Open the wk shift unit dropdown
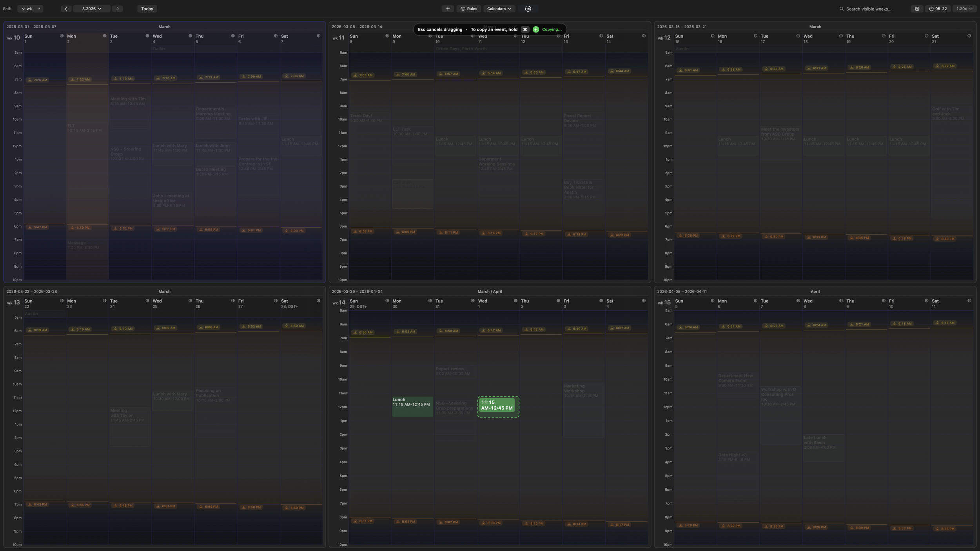 click(30, 9)
